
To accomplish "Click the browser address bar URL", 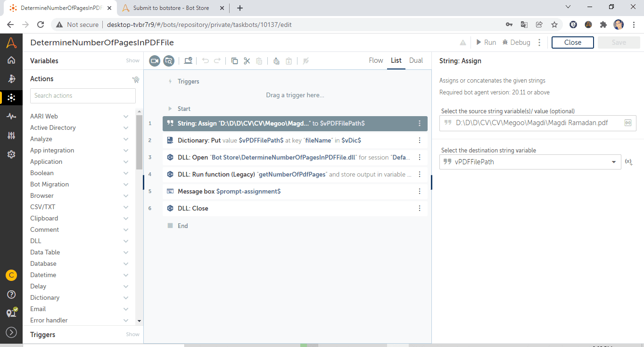I will coord(199,25).
